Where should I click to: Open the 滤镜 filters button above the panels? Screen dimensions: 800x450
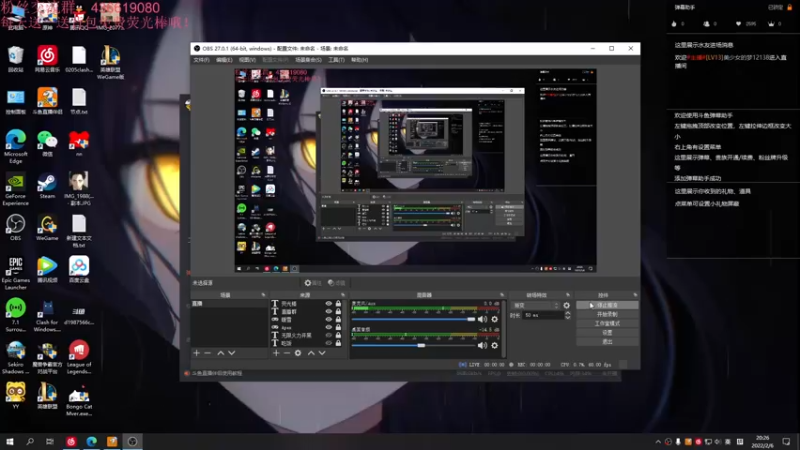pos(337,283)
